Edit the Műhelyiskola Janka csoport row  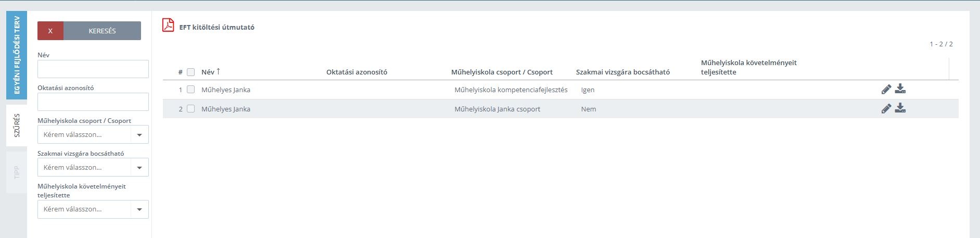[886, 109]
